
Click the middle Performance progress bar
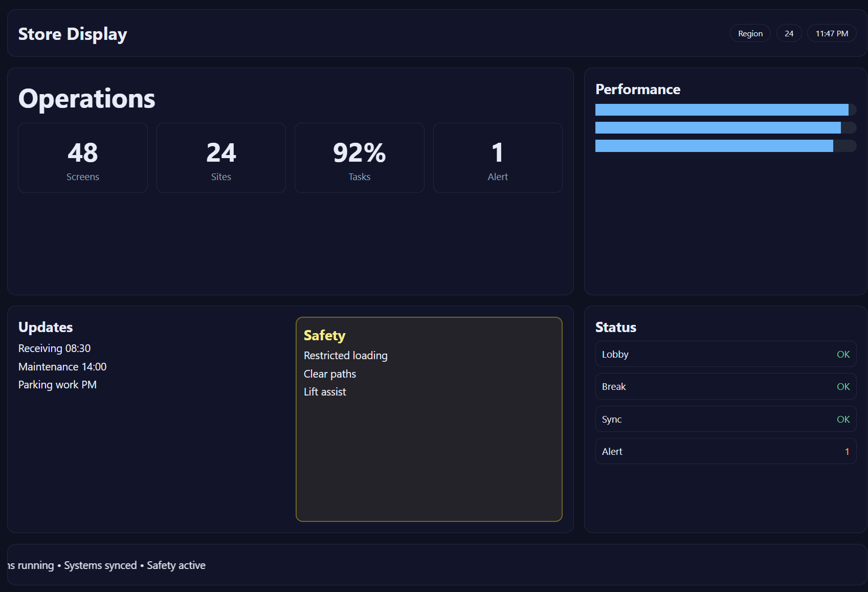pos(725,127)
